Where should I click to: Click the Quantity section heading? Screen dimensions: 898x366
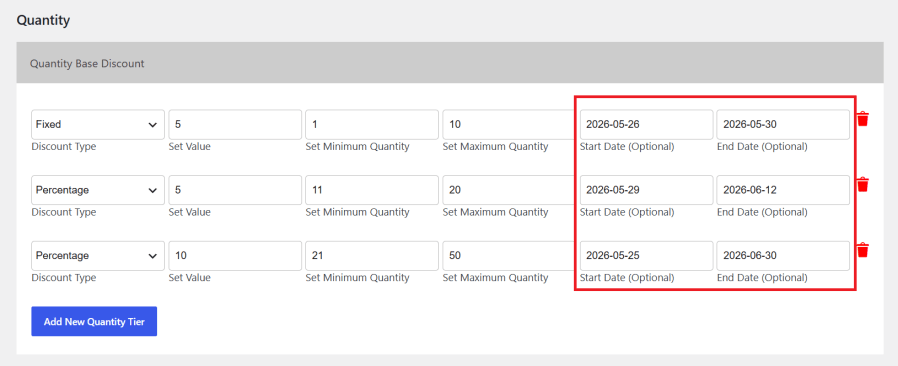[x=43, y=21]
